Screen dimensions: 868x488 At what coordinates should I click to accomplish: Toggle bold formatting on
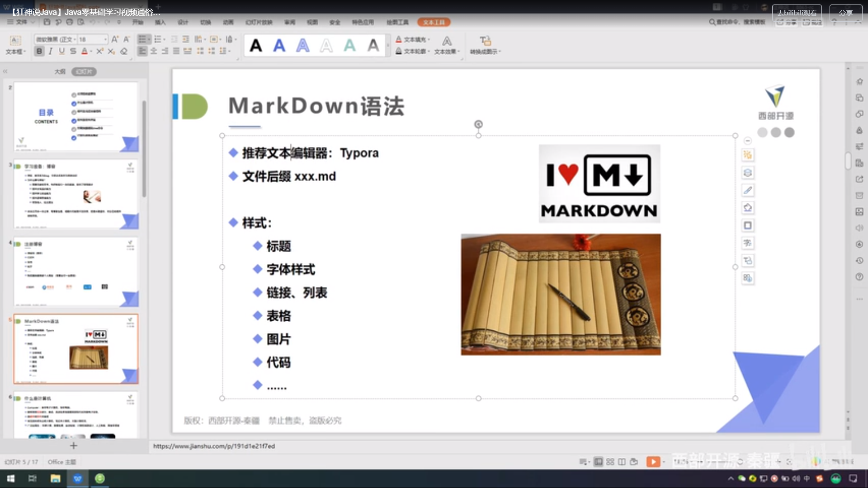[x=39, y=51]
